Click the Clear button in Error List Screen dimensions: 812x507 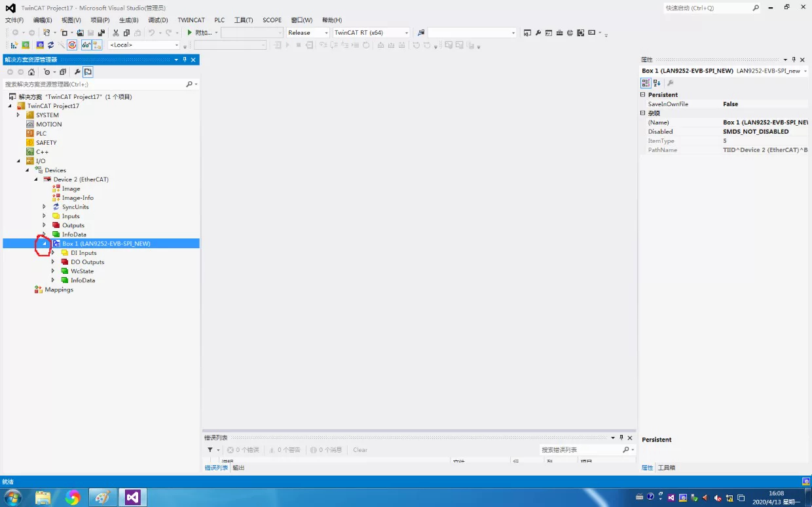tap(360, 450)
